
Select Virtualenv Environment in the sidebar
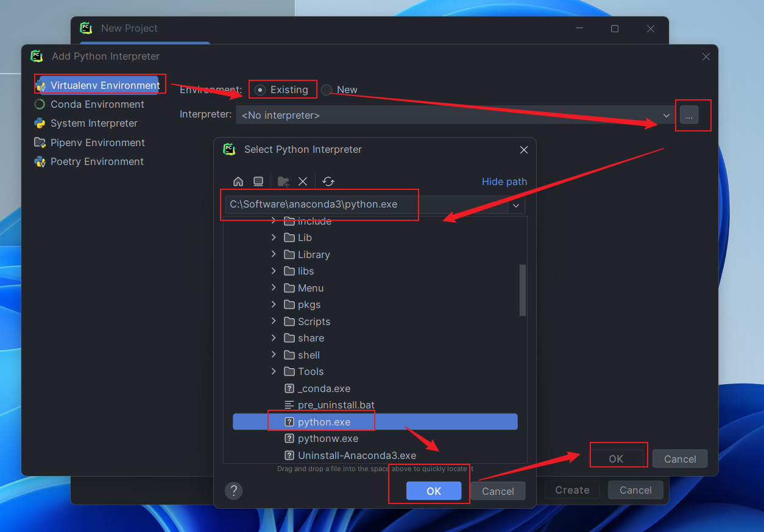tap(96, 85)
